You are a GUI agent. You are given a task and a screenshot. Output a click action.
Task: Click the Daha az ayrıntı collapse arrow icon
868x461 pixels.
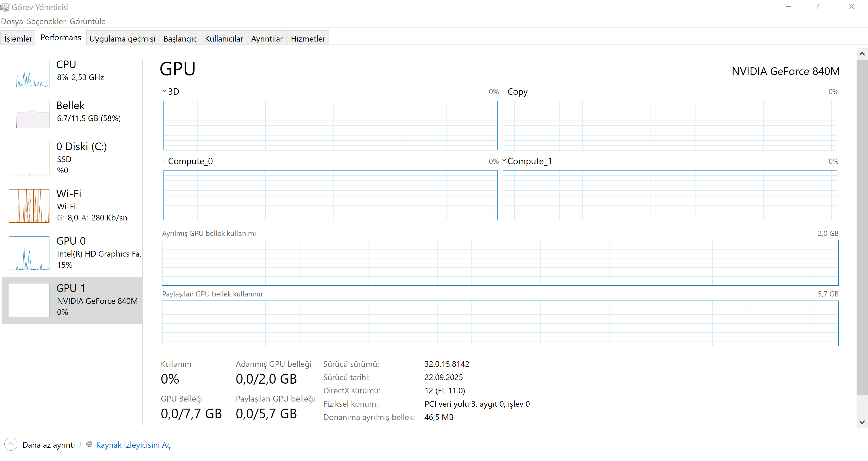tap(11, 444)
